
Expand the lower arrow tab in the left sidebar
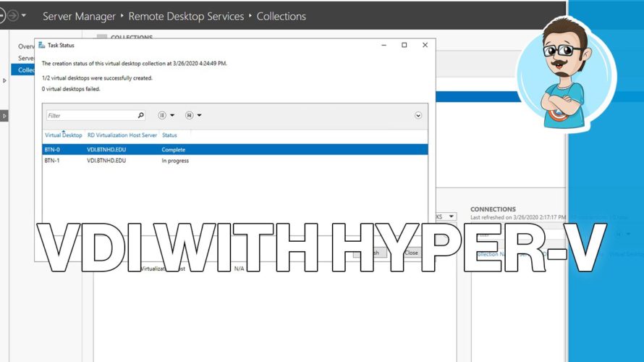tap(4, 116)
